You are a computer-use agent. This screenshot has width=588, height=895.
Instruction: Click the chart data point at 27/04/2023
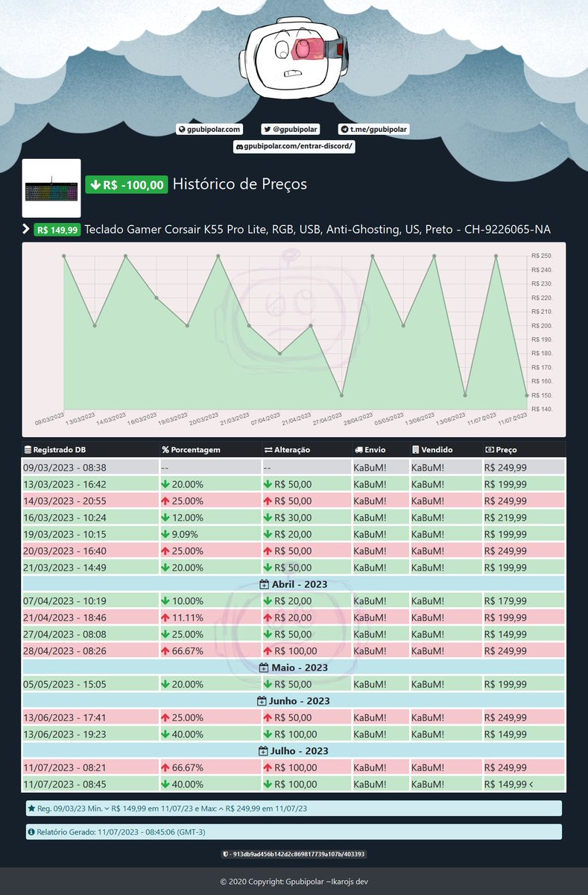tap(341, 395)
